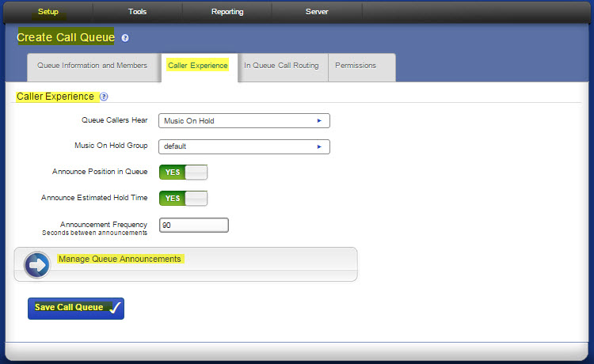Select the Caller Experience tab
Image resolution: width=594 pixels, height=364 pixels.
click(x=200, y=67)
